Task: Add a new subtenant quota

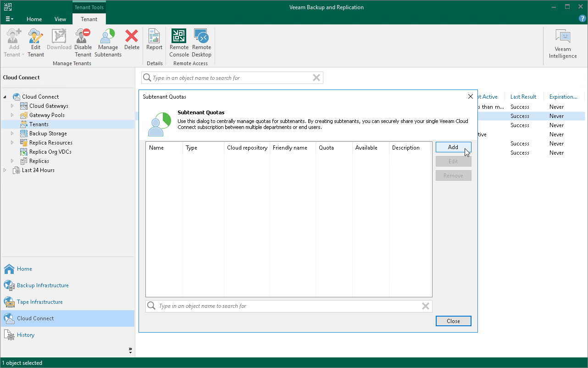Action: pyautogui.click(x=453, y=147)
